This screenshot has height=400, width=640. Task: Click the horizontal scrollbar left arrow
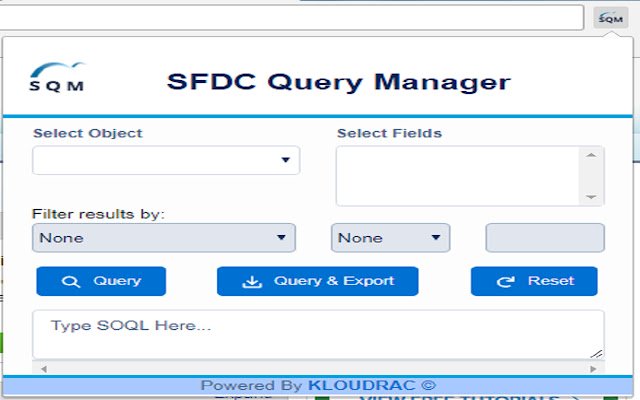(x=44, y=369)
